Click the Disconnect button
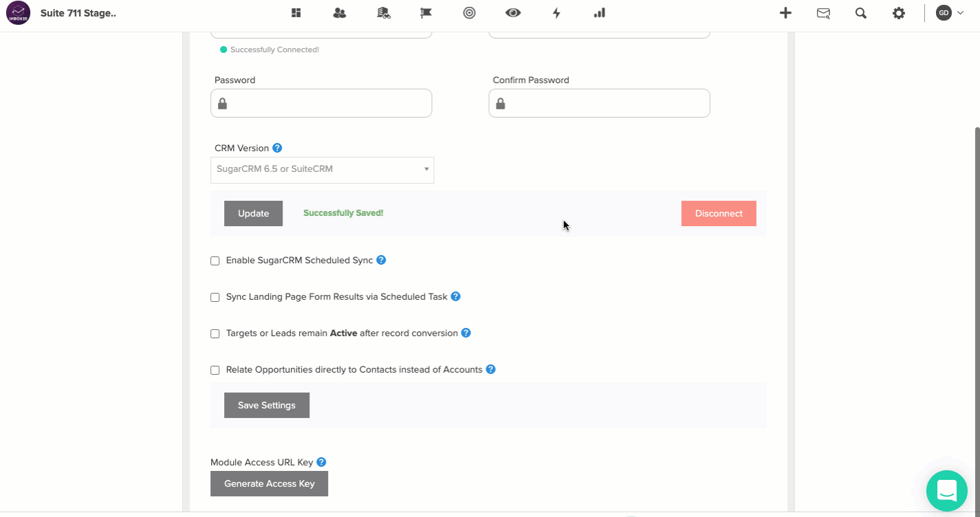 tap(719, 213)
